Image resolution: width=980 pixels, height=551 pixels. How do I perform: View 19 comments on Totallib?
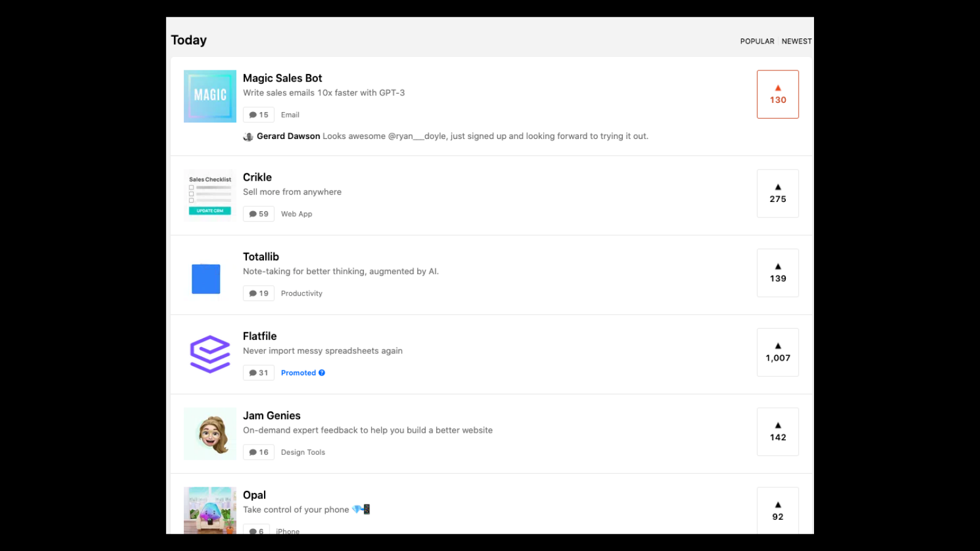pos(258,293)
